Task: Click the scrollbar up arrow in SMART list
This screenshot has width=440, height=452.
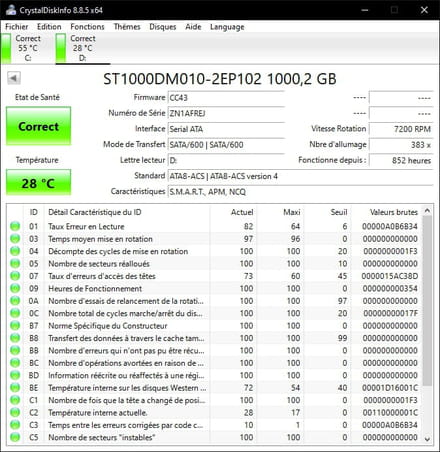Action: 427,211
